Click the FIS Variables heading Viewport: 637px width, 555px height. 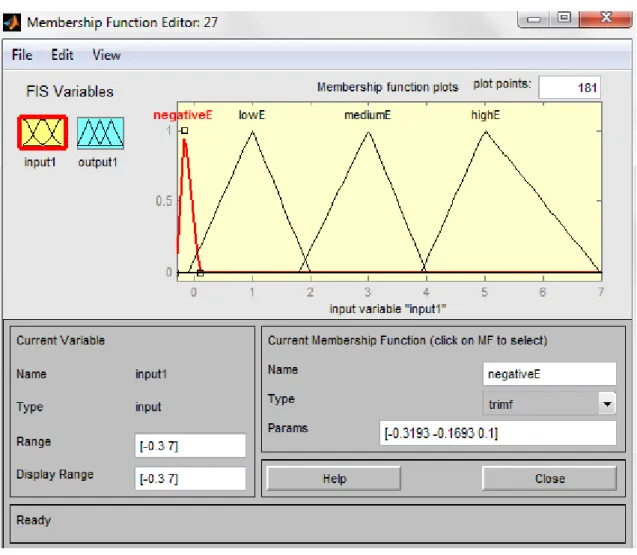(70, 91)
